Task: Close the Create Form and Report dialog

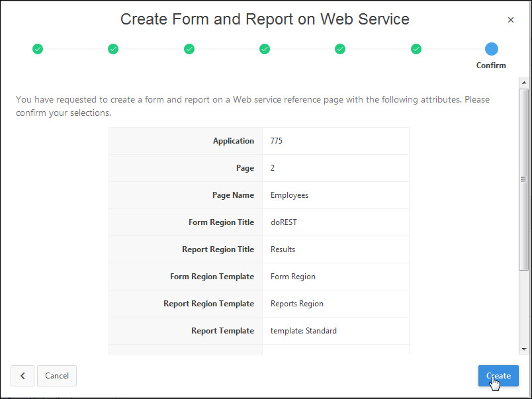Action: pyautogui.click(x=510, y=20)
